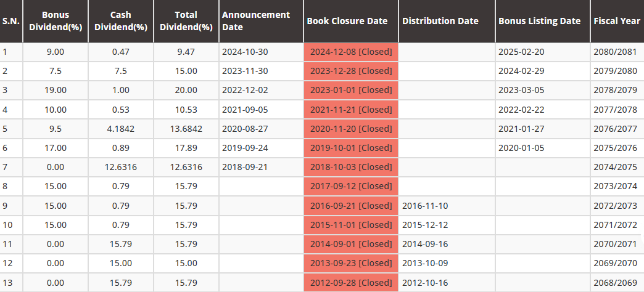
Task: Select fiscal year 2080/2081 cell
Action: pos(616,52)
